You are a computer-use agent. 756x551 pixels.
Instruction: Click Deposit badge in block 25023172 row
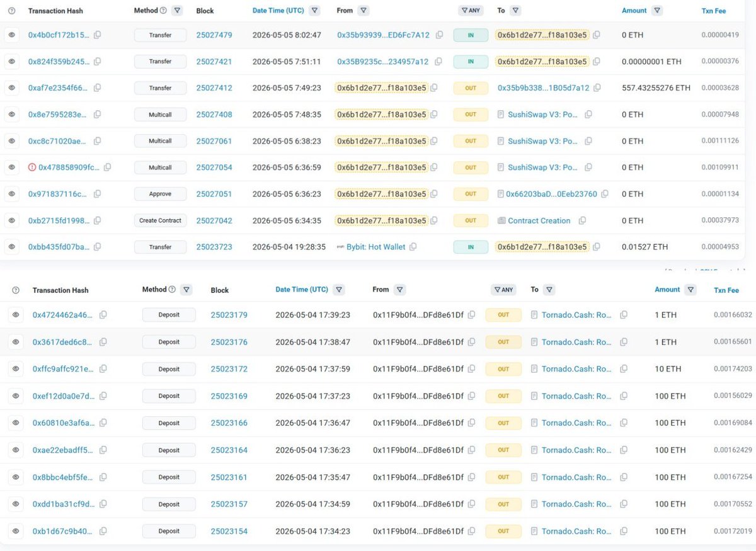[169, 369]
